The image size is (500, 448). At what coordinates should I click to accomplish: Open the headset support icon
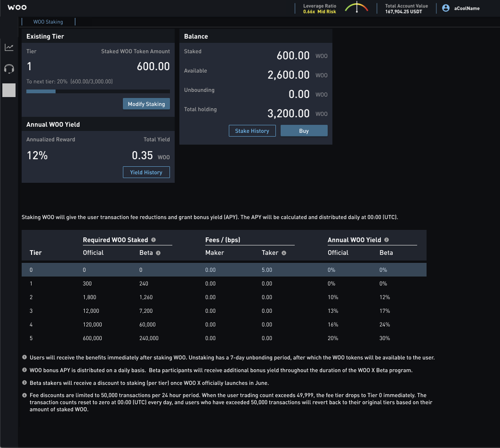[9, 69]
